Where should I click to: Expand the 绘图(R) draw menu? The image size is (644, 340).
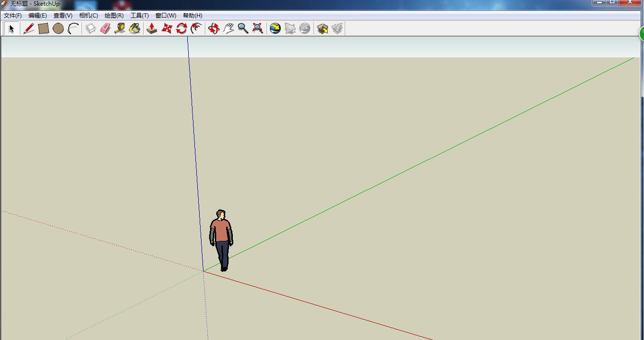[x=114, y=16]
